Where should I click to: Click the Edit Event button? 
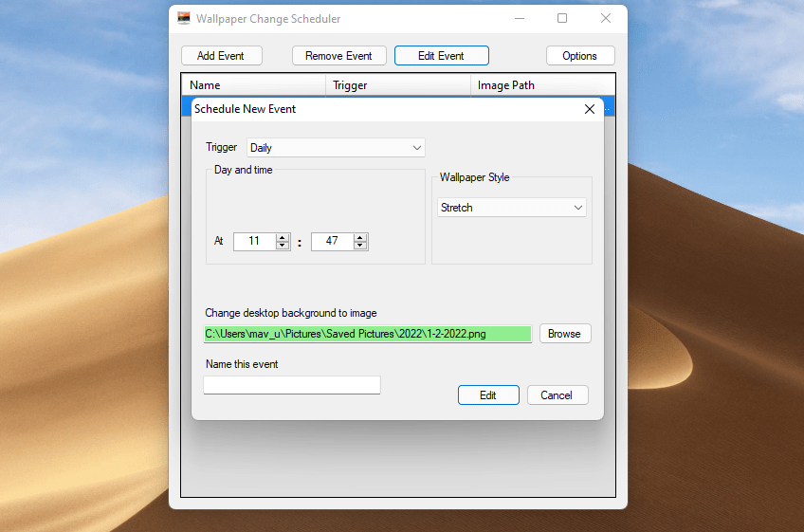(x=442, y=55)
